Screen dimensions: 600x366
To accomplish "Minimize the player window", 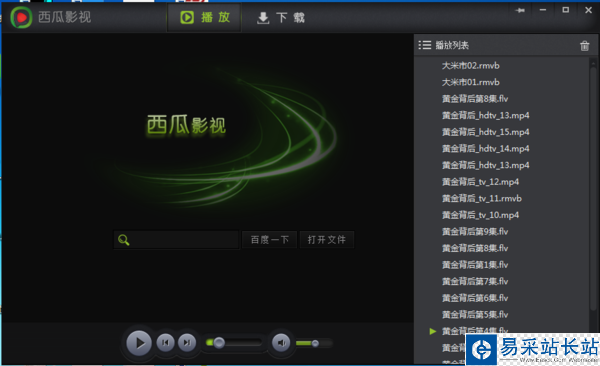I will click(x=543, y=10).
